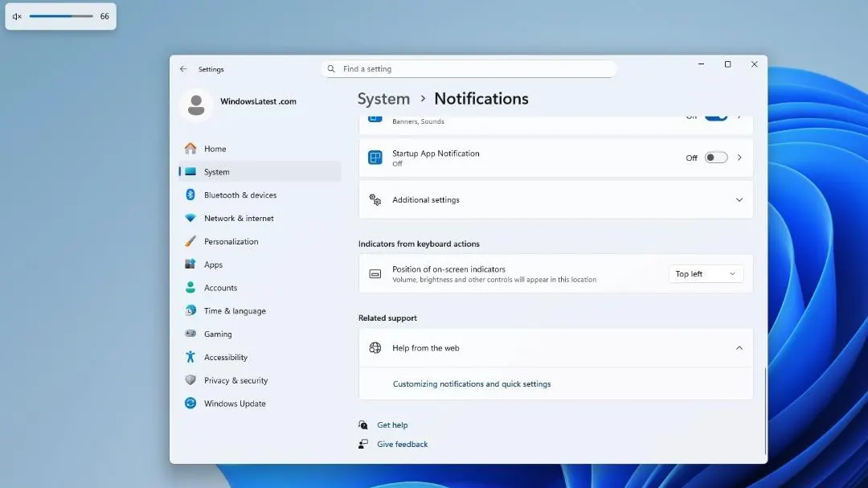
Task: Click the Windows Update sidebar icon
Action: [x=190, y=404]
